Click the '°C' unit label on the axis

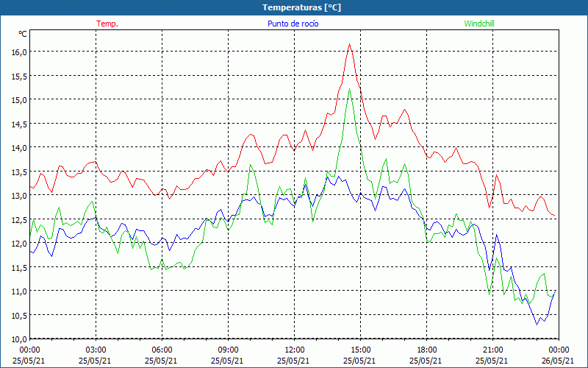click(23, 34)
